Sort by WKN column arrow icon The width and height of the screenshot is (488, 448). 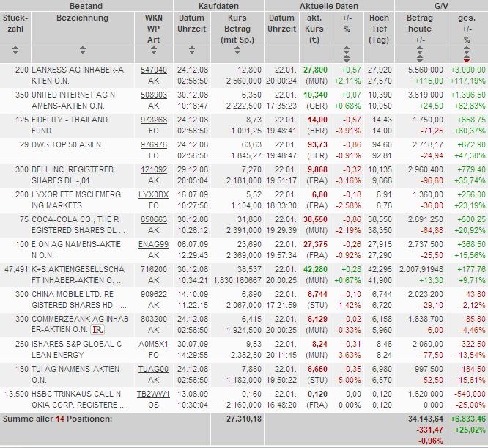tap(154, 50)
